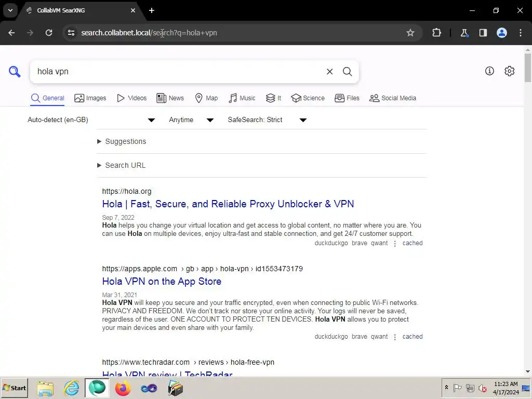Switch to the Music tab
This screenshot has height=399, width=532.
pos(242,98)
